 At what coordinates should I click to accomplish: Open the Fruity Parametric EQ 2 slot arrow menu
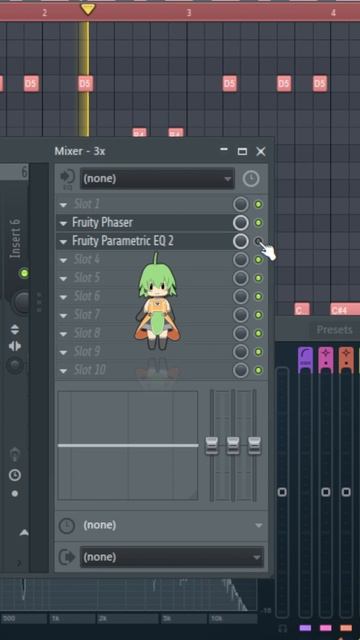click(x=63, y=242)
